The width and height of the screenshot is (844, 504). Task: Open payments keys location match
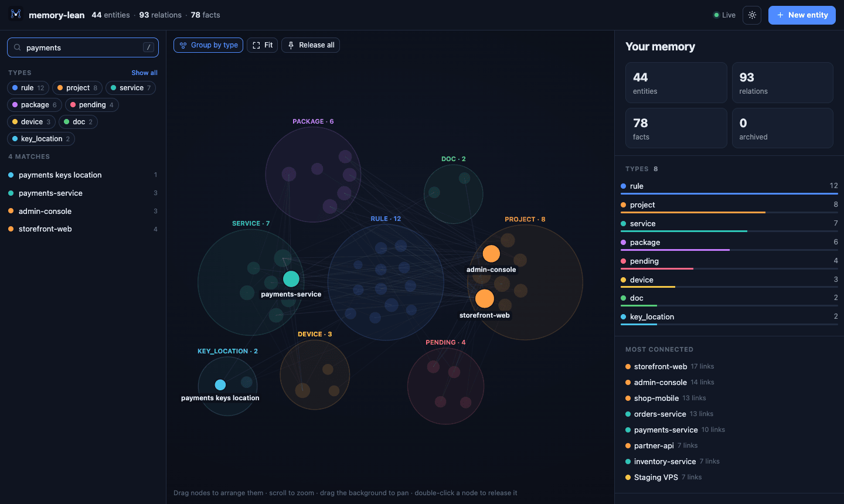click(x=83, y=175)
